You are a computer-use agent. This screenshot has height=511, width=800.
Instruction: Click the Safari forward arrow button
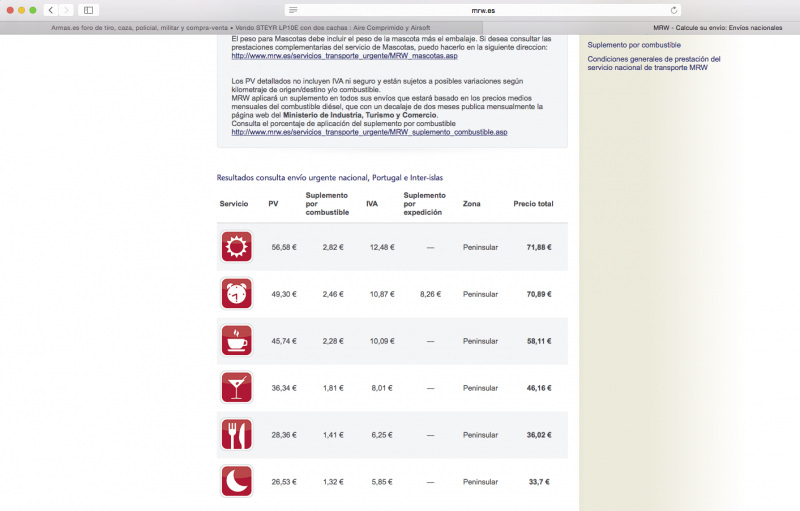point(66,10)
